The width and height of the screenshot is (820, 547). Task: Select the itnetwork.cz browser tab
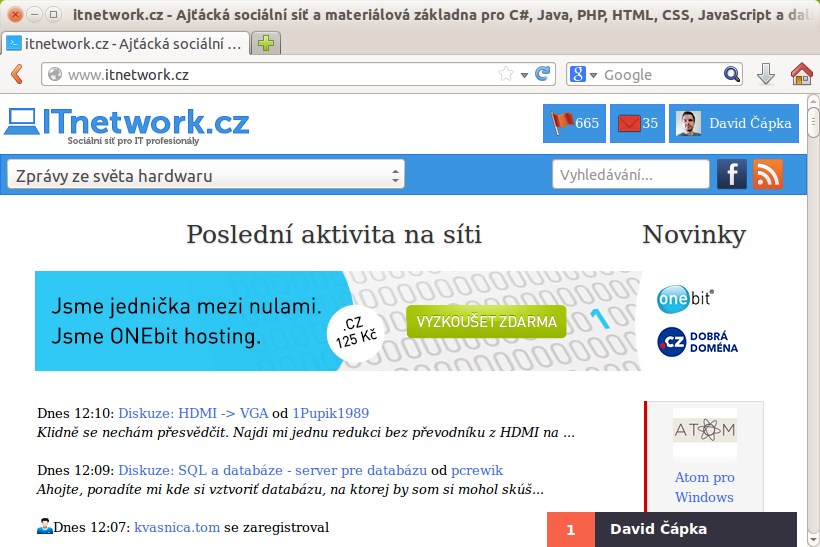[x=126, y=43]
